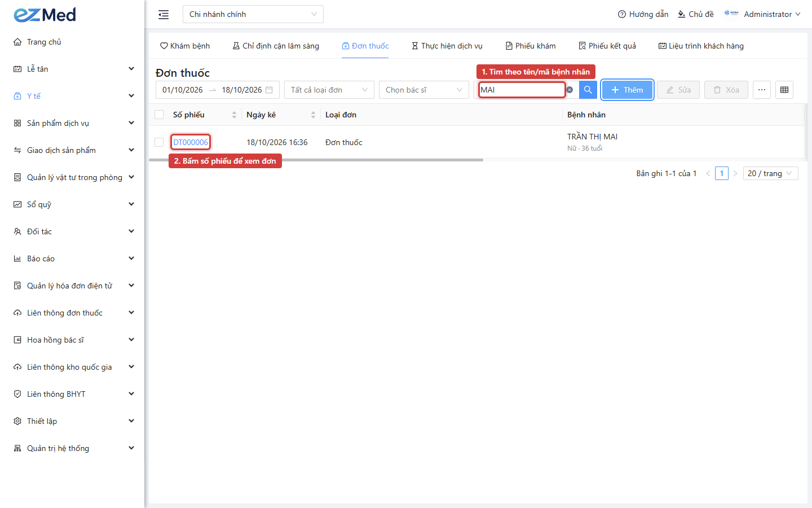
Task: Open Chủ đề theme settings
Action: (x=696, y=14)
